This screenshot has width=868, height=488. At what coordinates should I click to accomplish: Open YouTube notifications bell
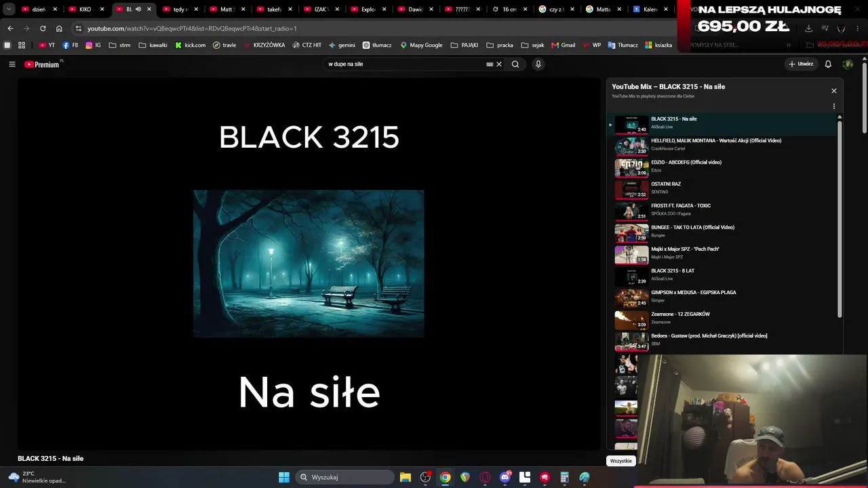click(828, 64)
